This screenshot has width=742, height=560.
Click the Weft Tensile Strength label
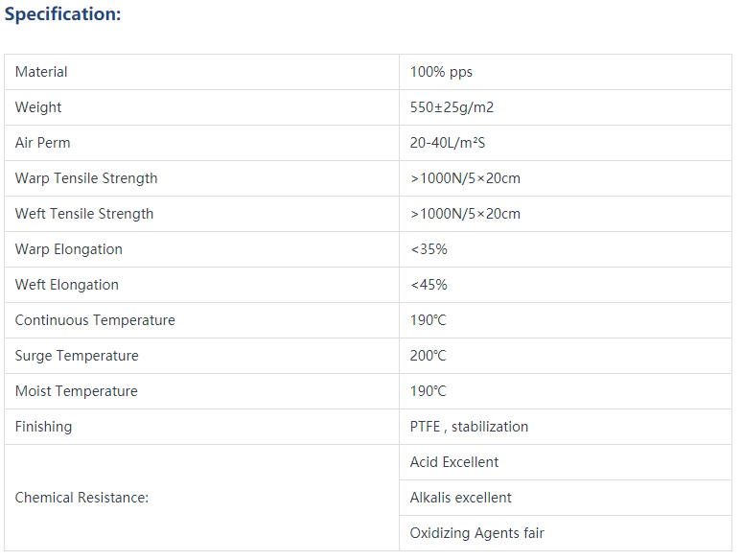84,214
